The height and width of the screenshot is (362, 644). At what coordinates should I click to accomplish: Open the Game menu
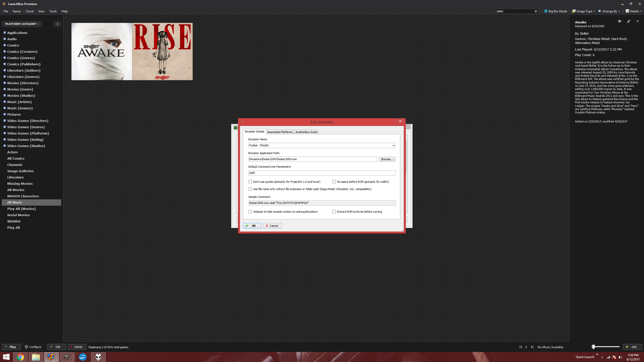tap(17, 11)
